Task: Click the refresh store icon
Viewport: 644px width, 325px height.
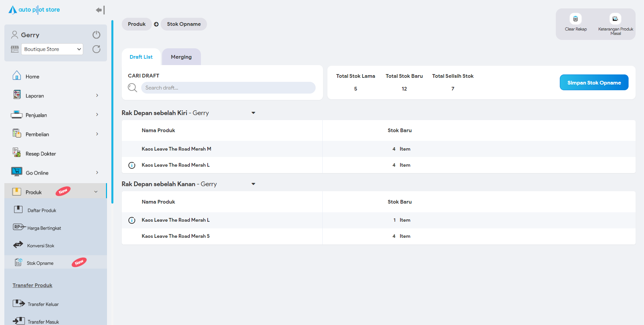Action: point(96,49)
